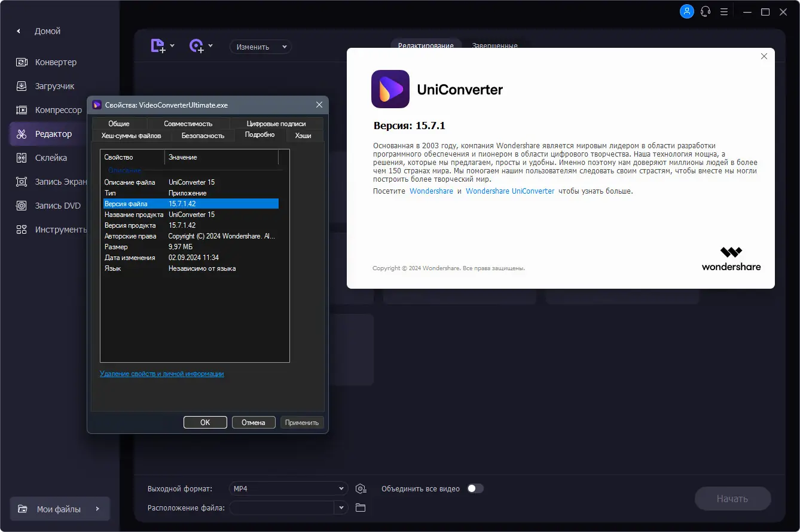
Task: Expand the Расположение файла dropdown arrow
Action: pos(341,507)
